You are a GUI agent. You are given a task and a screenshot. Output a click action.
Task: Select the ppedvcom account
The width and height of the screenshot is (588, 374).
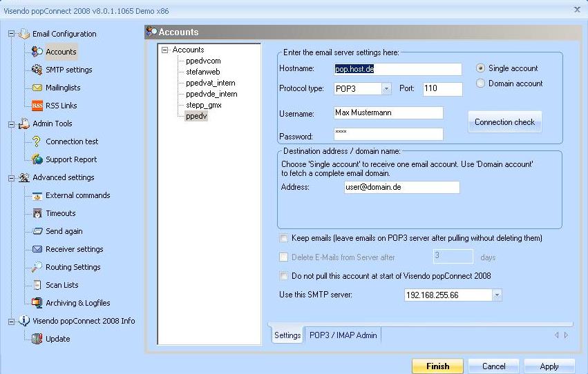[x=203, y=61]
